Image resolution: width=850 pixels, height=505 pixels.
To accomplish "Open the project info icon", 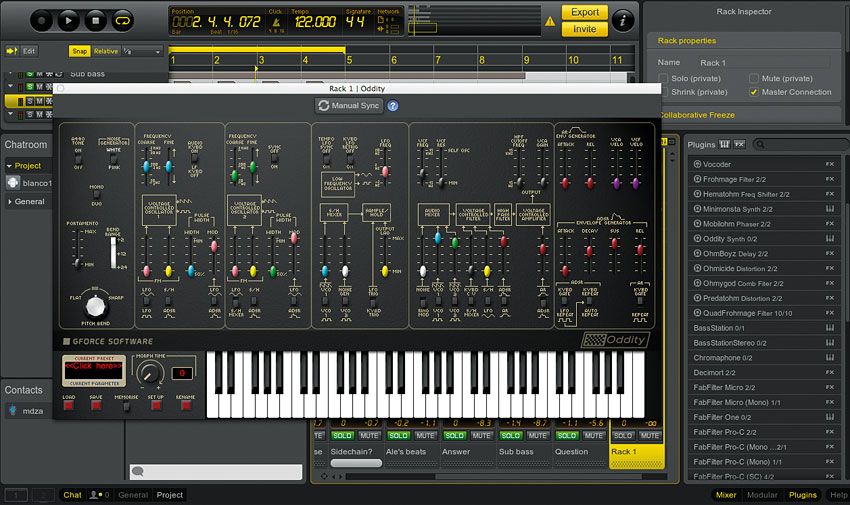I will (622, 21).
